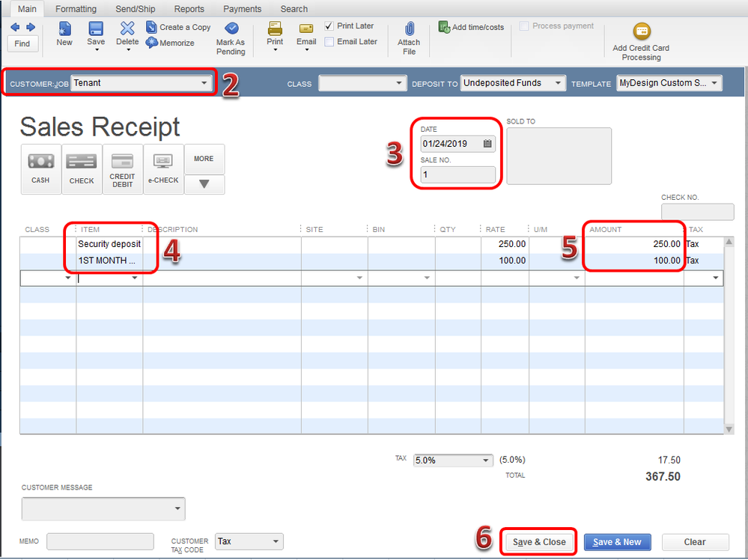Click the Check No. field
This screenshot has width=748, height=560.
click(x=697, y=212)
